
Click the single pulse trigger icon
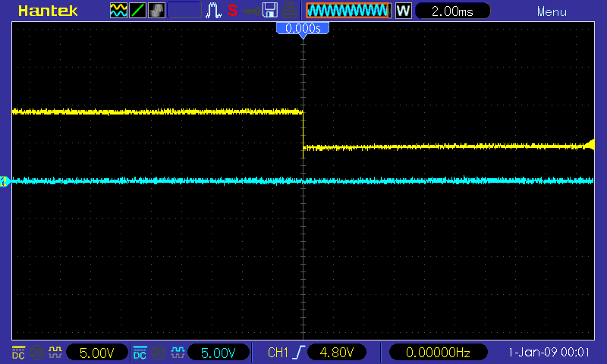(213, 11)
